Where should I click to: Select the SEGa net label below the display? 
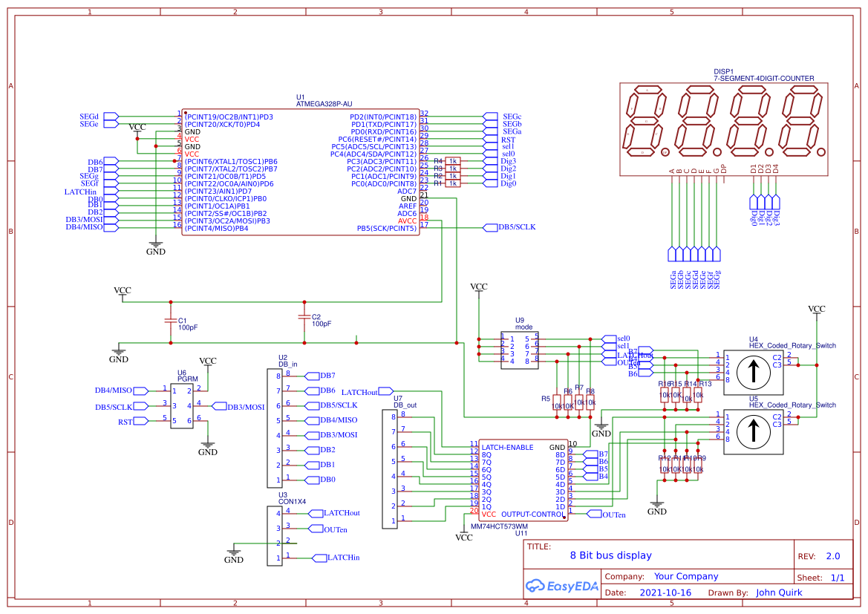click(671, 280)
